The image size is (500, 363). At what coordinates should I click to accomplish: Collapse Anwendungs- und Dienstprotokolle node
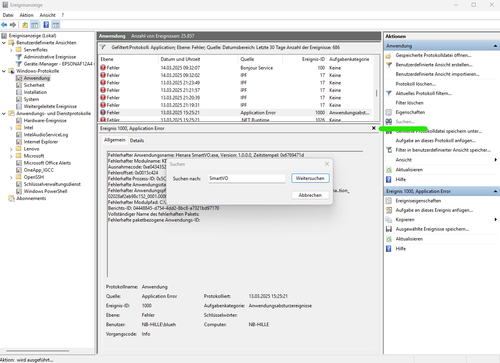(4, 113)
